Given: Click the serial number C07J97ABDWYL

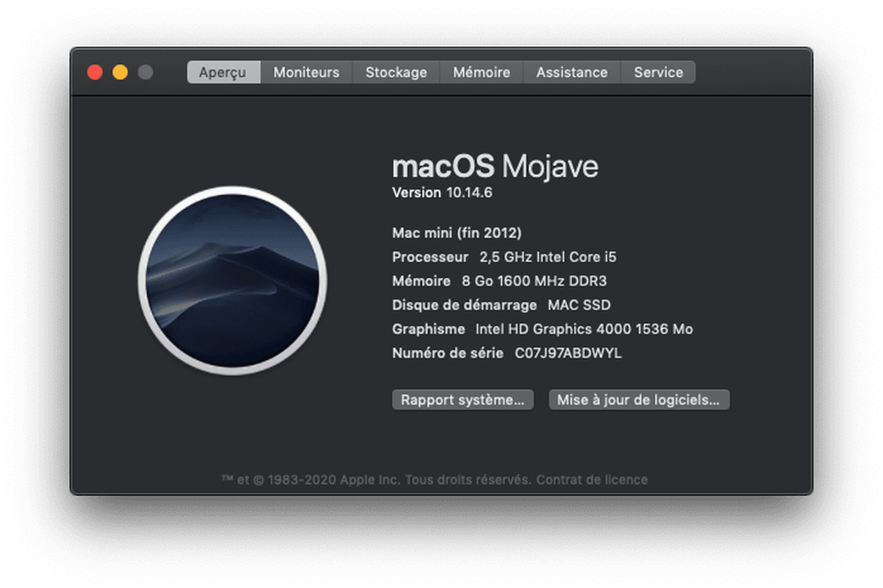Looking at the screenshot, I should click(567, 353).
